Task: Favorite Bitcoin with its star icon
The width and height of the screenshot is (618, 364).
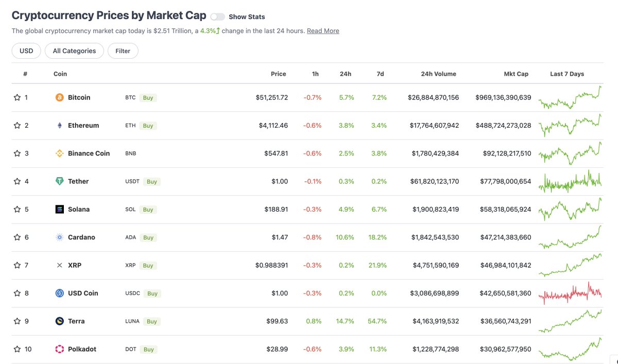Action: point(17,97)
